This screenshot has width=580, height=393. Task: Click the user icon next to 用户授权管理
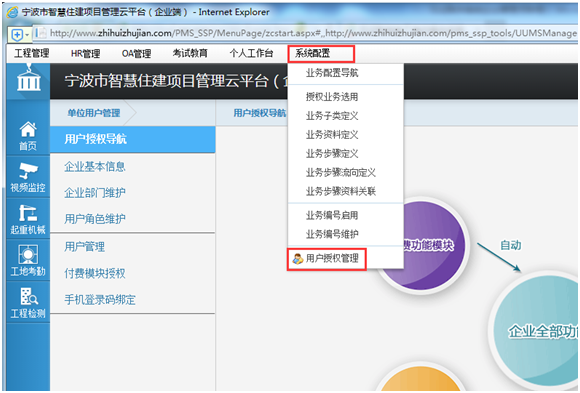tap(298, 259)
